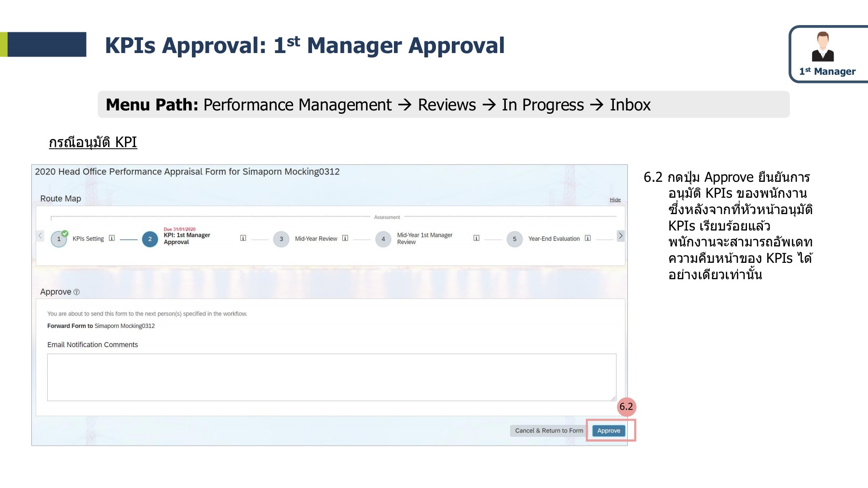
Task: Click the blue Approve button
Action: [x=609, y=431]
